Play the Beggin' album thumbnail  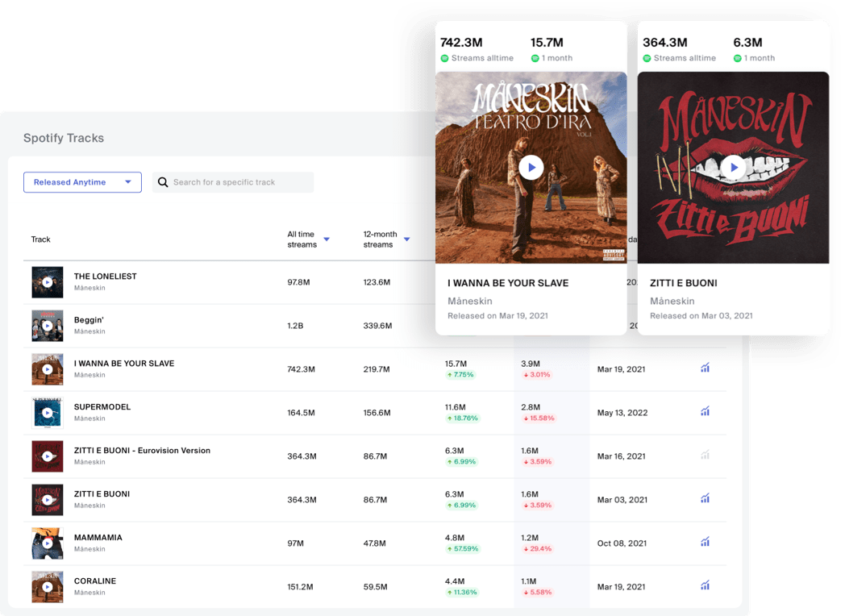(47, 326)
